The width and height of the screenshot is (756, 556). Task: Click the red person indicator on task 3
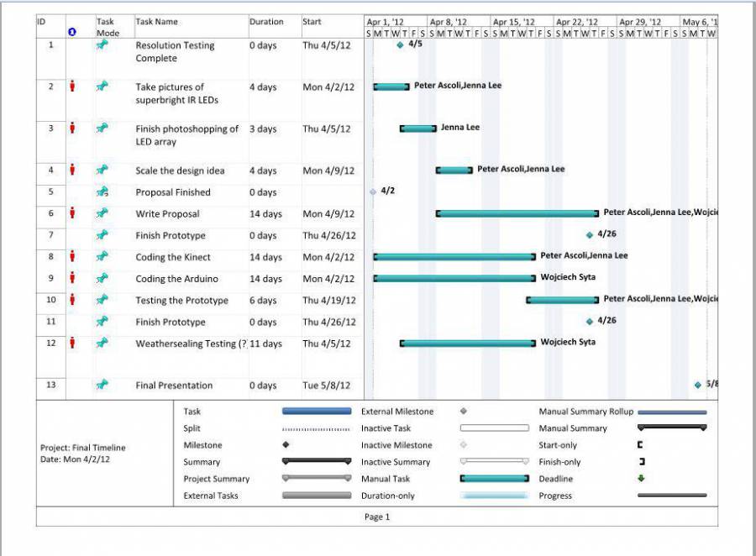[72, 129]
